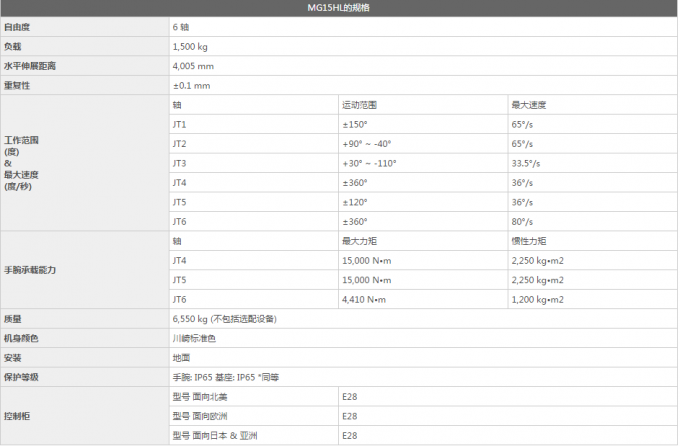Click the ±0.1 mm repeatability value

[x=191, y=86]
